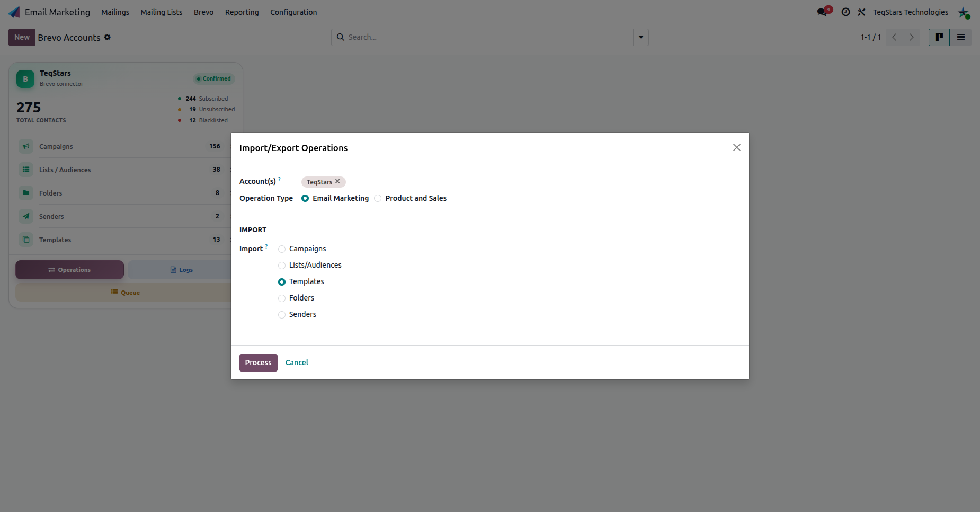Open the conversations chat bubble icon

822,12
